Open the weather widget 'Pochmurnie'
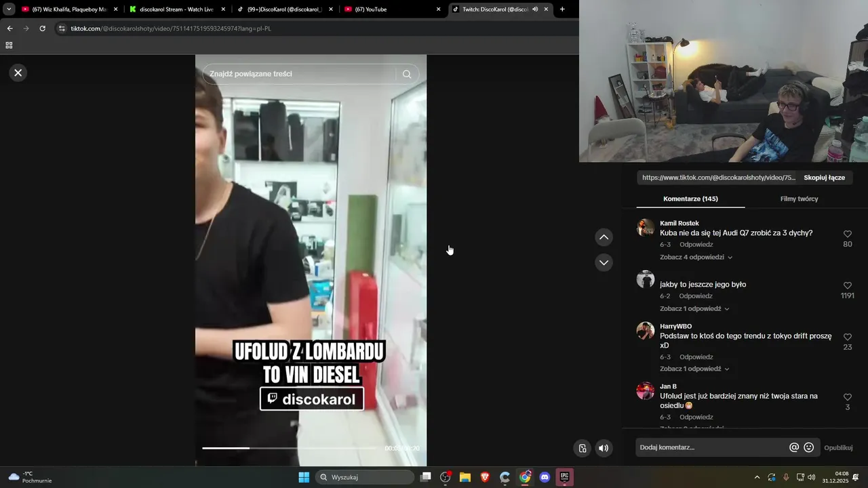Image resolution: width=868 pixels, height=488 pixels. pyautogui.click(x=30, y=477)
